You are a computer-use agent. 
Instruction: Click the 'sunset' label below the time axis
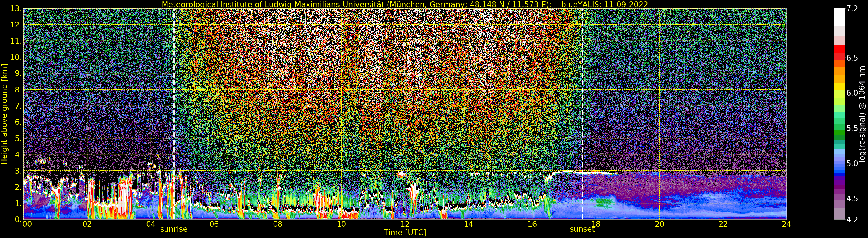pyautogui.click(x=582, y=229)
